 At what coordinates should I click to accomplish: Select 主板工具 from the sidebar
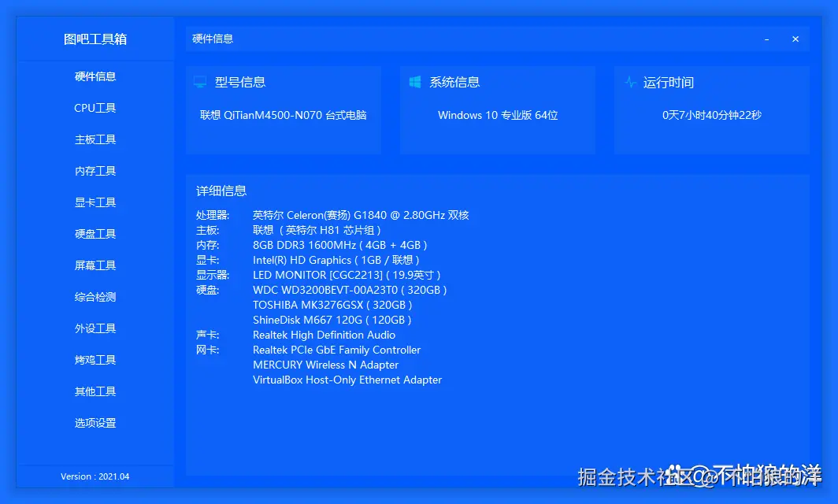pyautogui.click(x=95, y=139)
